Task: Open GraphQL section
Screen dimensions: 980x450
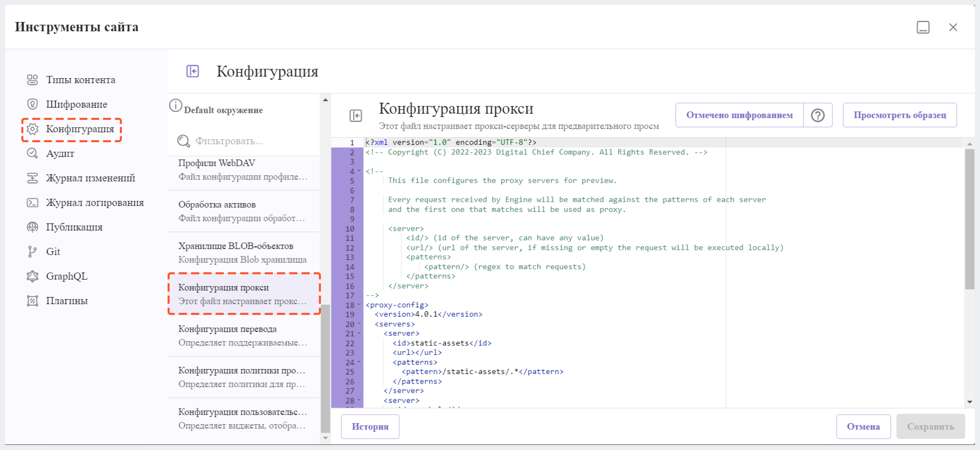Action: [x=67, y=276]
